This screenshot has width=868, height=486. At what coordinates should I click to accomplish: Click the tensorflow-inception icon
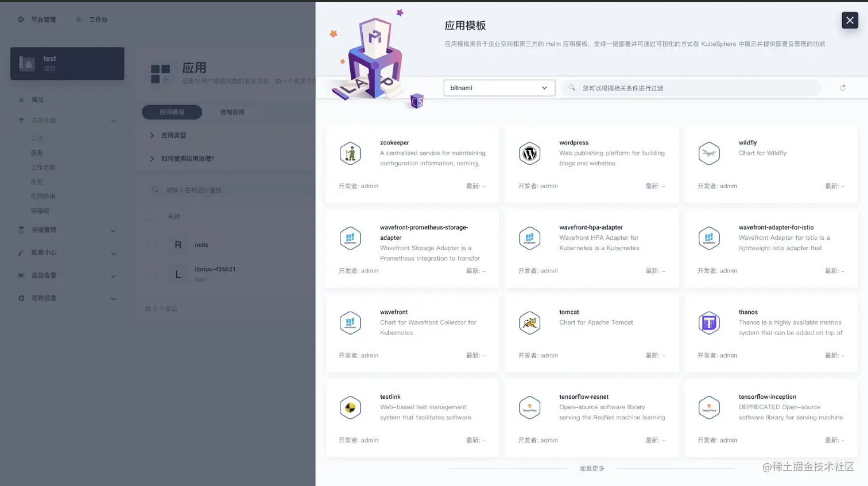click(x=709, y=408)
